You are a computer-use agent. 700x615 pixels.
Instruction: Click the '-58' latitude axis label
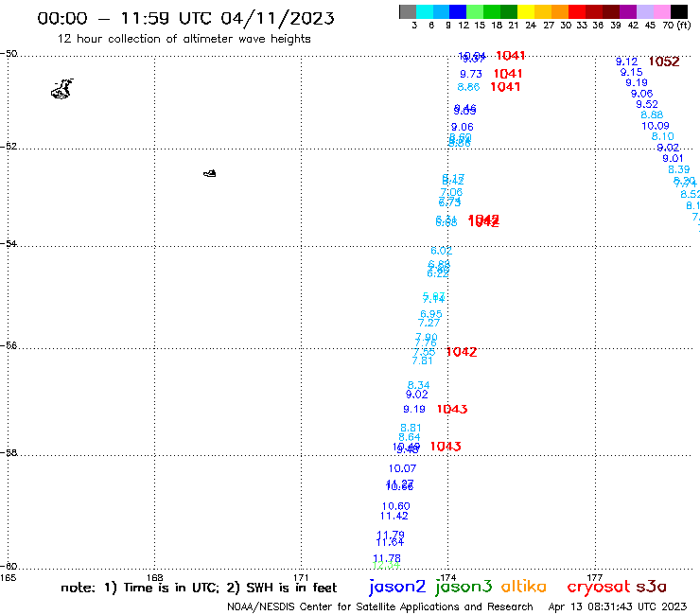(x=9, y=453)
